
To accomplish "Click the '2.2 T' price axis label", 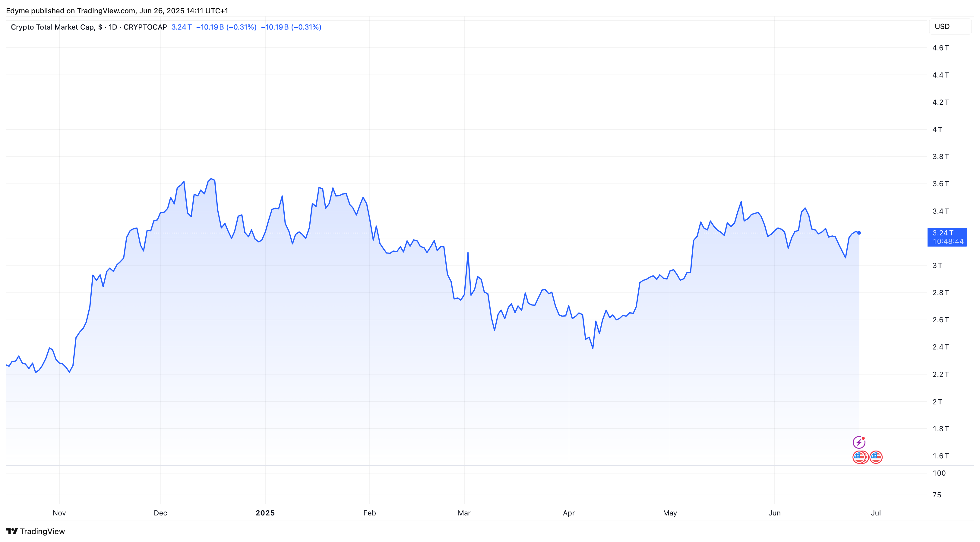I will click(940, 375).
